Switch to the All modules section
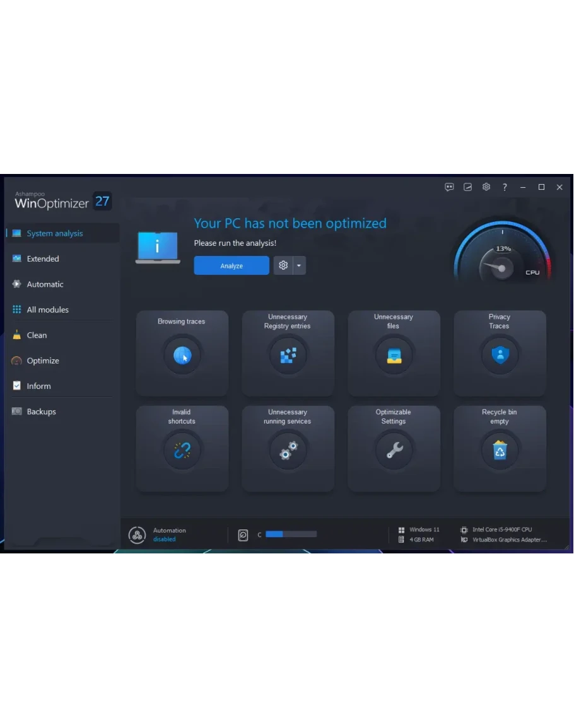 tap(47, 309)
